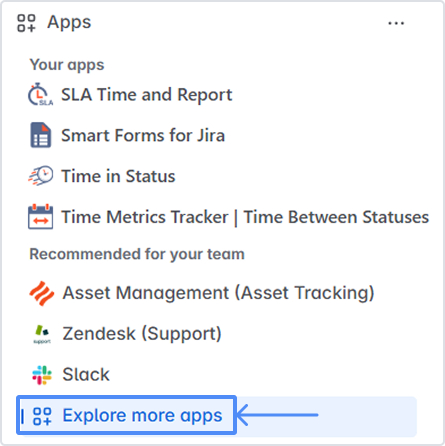The height and width of the screenshot is (446, 445).
Task: Open Time Metrics Tracker | Time Between Statuses
Action: (245, 217)
